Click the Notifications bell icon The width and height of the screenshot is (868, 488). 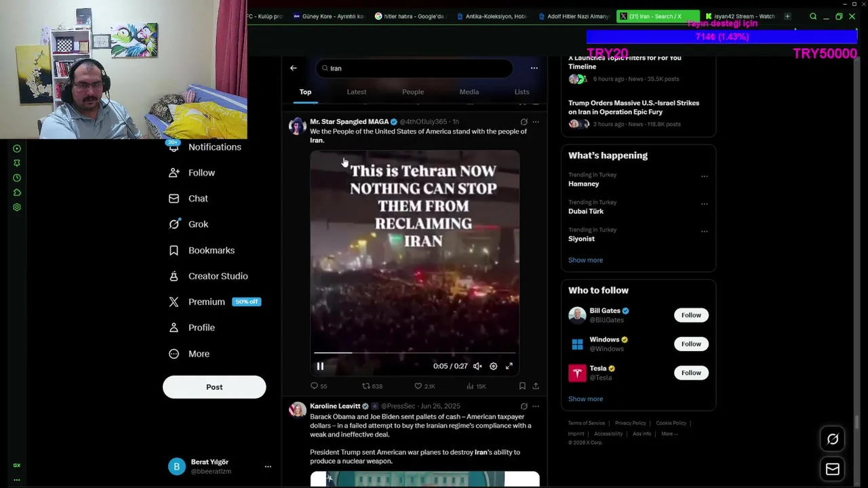(x=174, y=146)
